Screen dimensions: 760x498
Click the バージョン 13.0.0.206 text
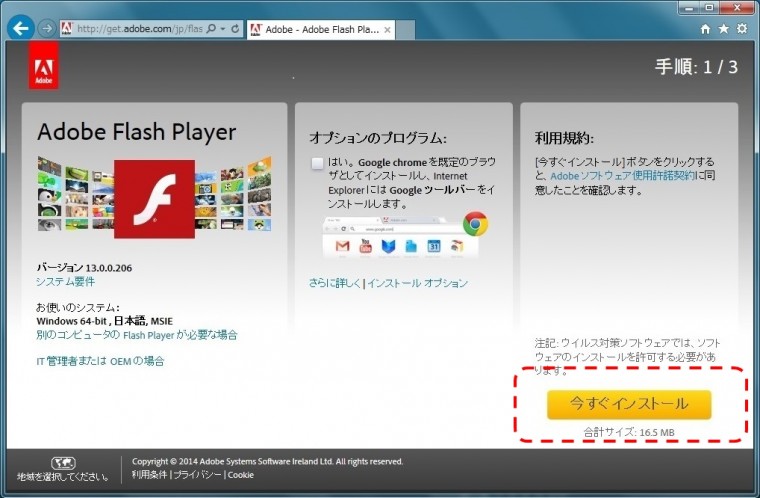coord(84,268)
